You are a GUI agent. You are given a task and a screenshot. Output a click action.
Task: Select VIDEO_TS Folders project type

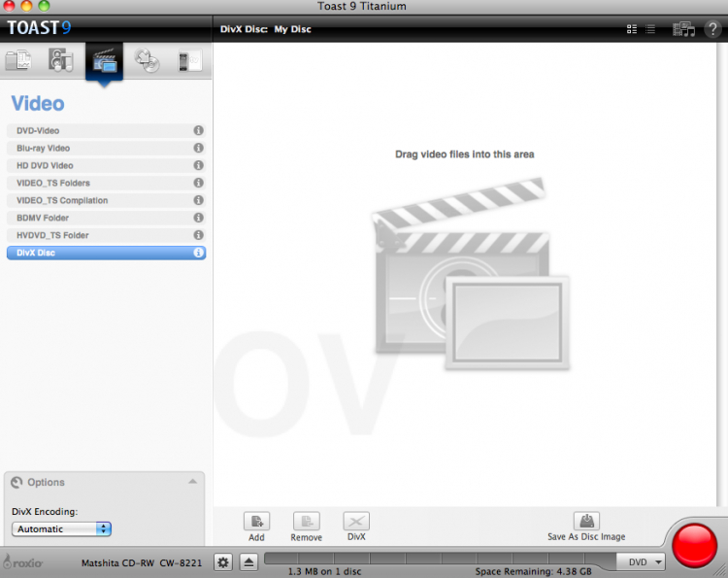coord(106,183)
